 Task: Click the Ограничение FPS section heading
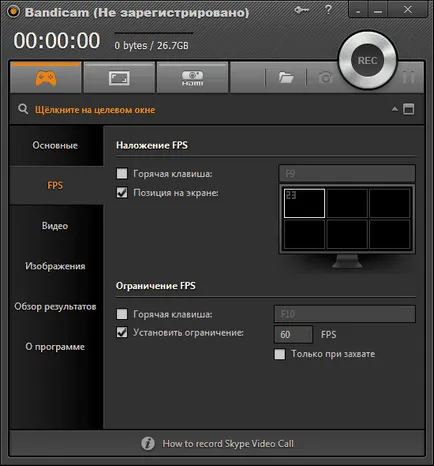click(x=156, y=286)
